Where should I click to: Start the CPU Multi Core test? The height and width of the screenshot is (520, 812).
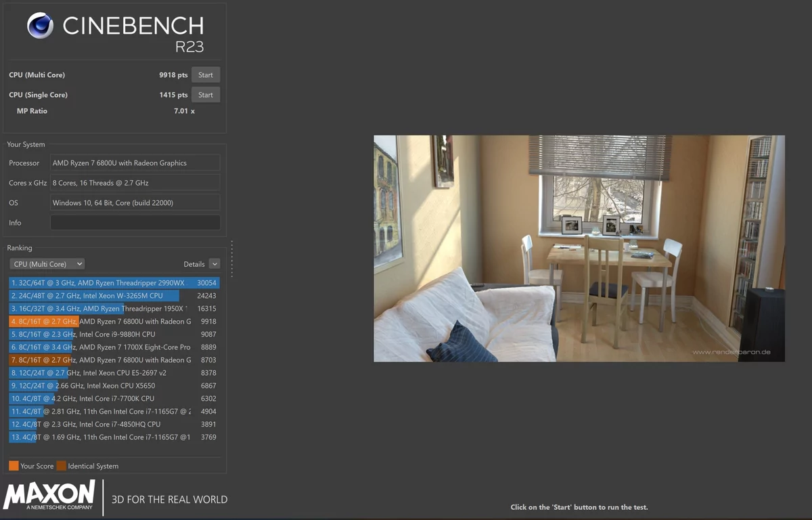point(206,75)
